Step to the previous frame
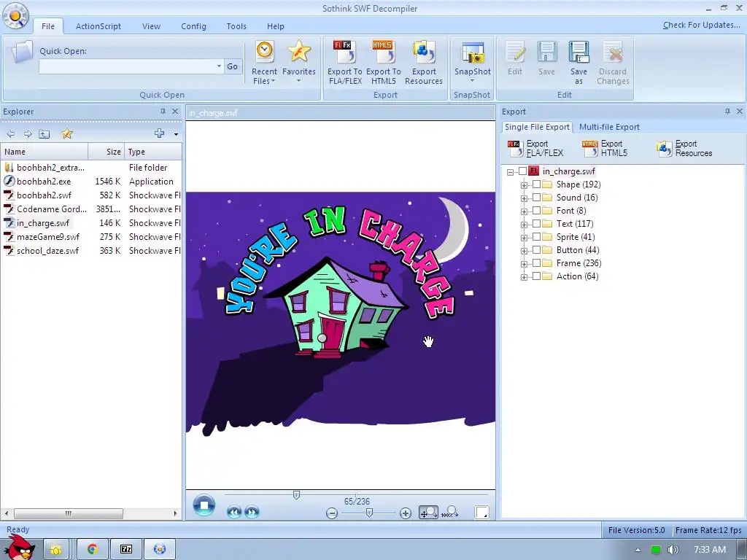747x560 pixels. coord(234,513)
